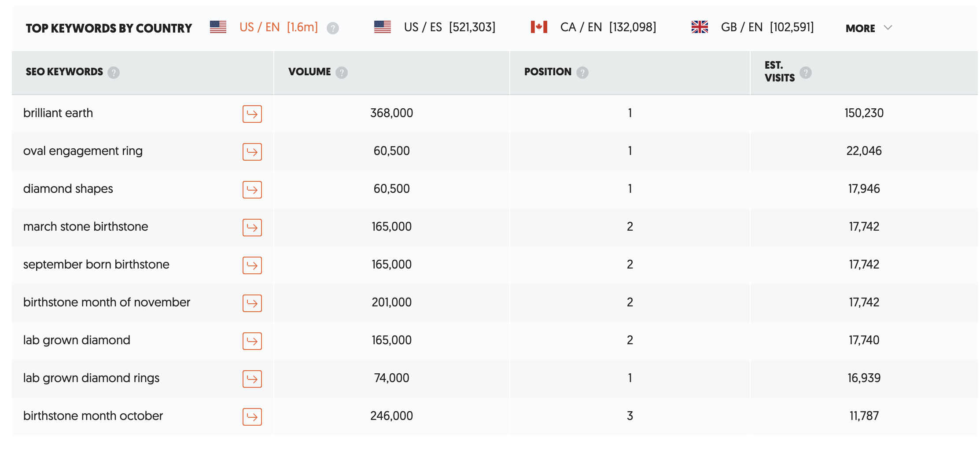Click the brilliant earth keyword text
980x449 pixels.
pos(58,113)
